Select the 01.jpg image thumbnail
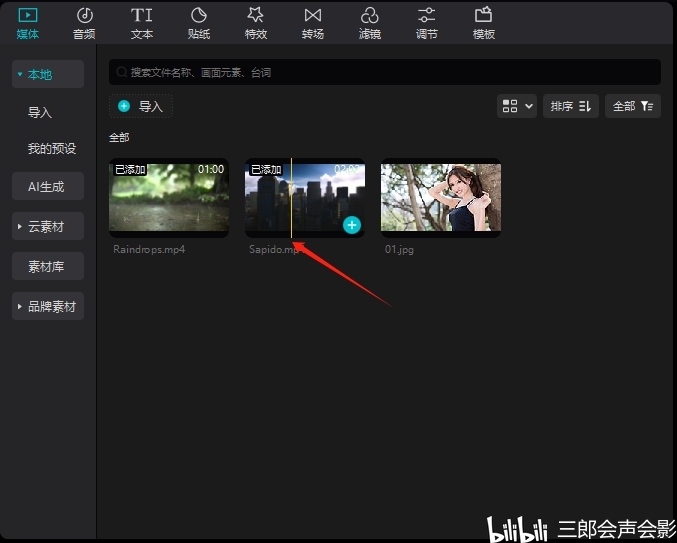This screenshot has height=543, width=677. tap(441, 198)
